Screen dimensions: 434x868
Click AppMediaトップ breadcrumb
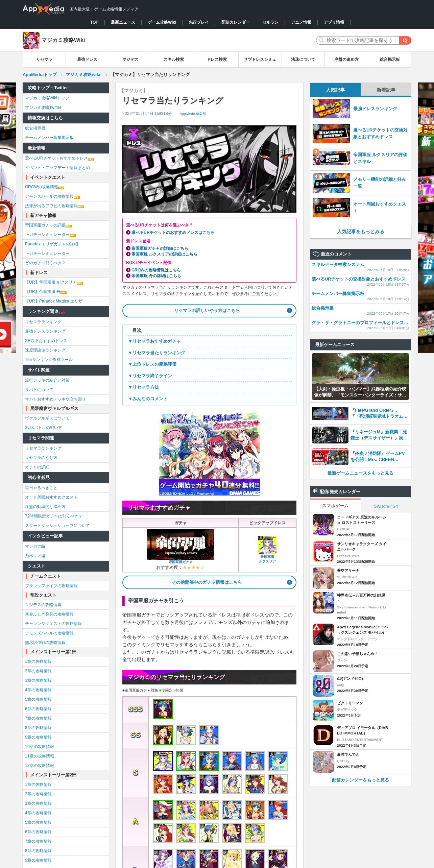pos(40,75)
